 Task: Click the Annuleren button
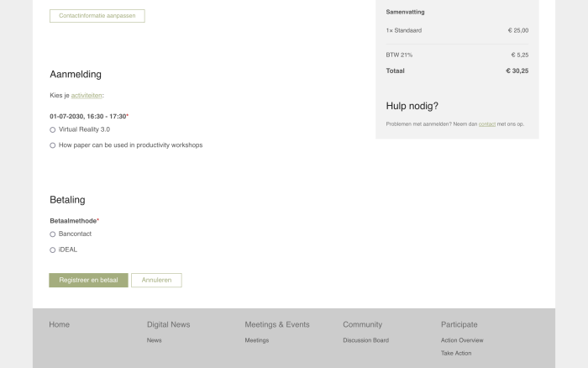[x=156, y=281]
